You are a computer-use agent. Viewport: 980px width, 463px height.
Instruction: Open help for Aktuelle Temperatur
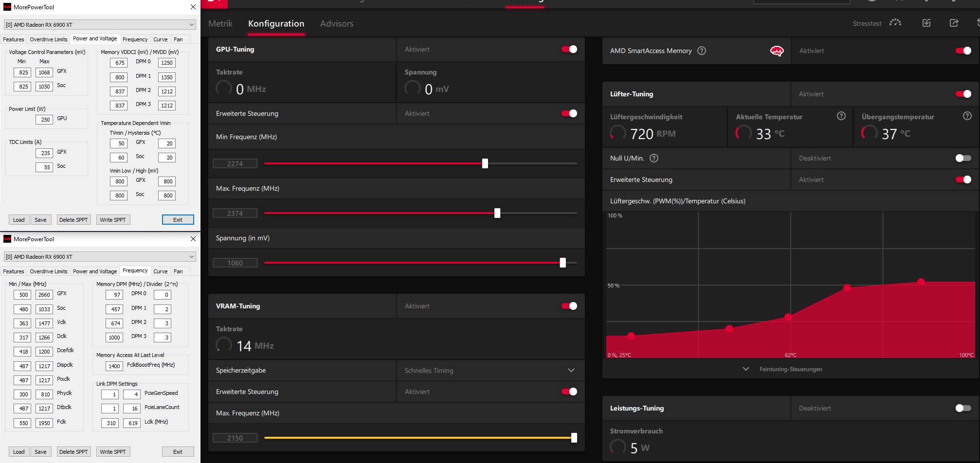tap(841, 116)
